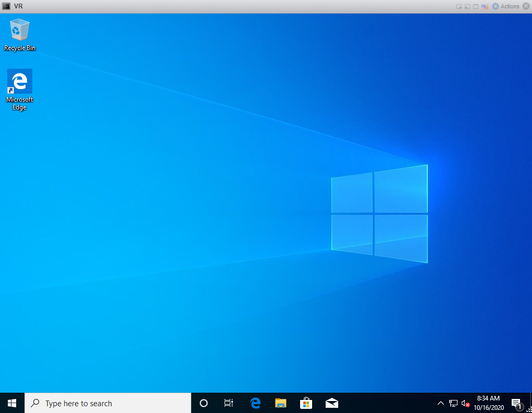The width and height of the screenshot is (532, 413).
Task: Open Task View from the taskbar
Action: [229, 403]
